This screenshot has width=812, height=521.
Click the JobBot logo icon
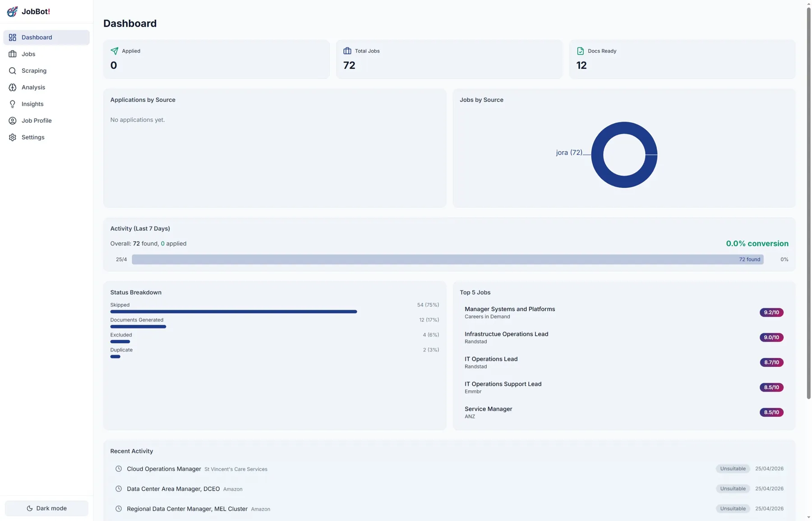coord(12,12)
